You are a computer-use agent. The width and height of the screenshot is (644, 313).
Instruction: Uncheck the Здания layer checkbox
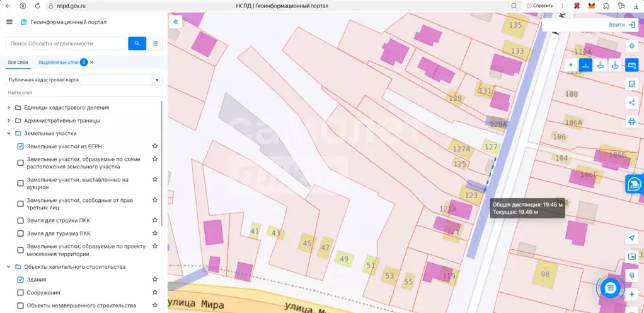point(21,280)
